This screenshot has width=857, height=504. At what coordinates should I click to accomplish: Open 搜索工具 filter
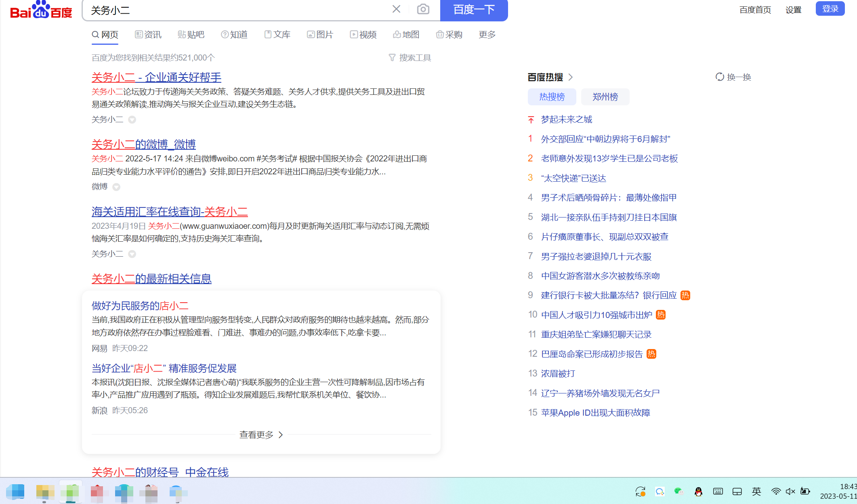click(x=410, y=58)
